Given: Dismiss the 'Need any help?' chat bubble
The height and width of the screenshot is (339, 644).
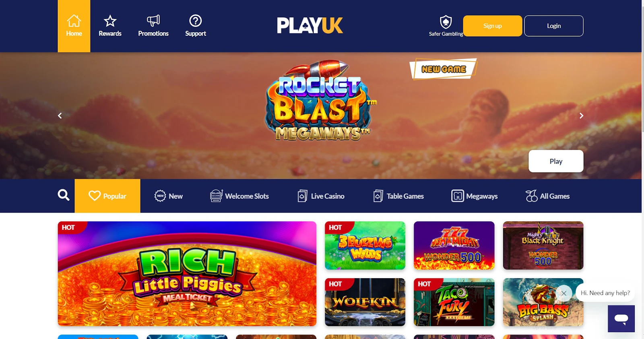Looking at the screenshot, I should (564, 293).
